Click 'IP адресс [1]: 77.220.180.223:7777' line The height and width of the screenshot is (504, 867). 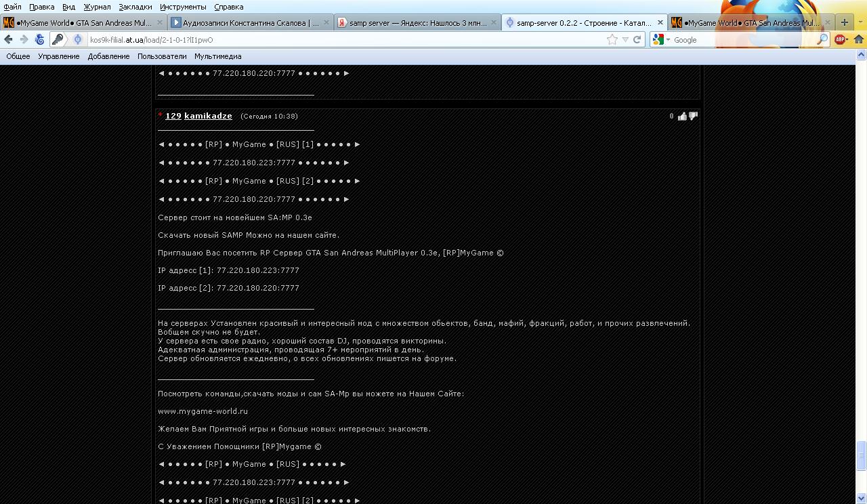(228, 270)
